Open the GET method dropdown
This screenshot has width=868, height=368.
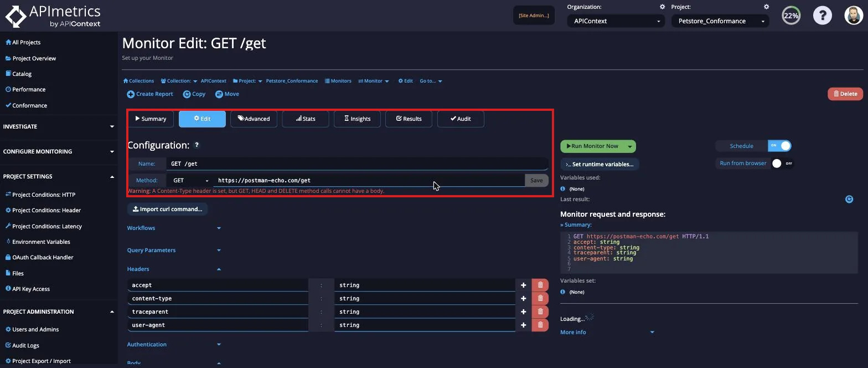click(x=191, y=180)
